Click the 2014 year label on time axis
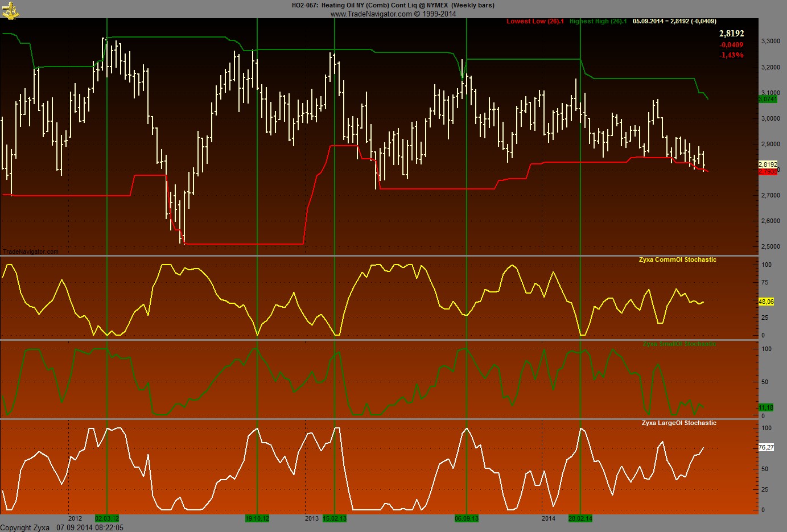 tap(549, 518)
